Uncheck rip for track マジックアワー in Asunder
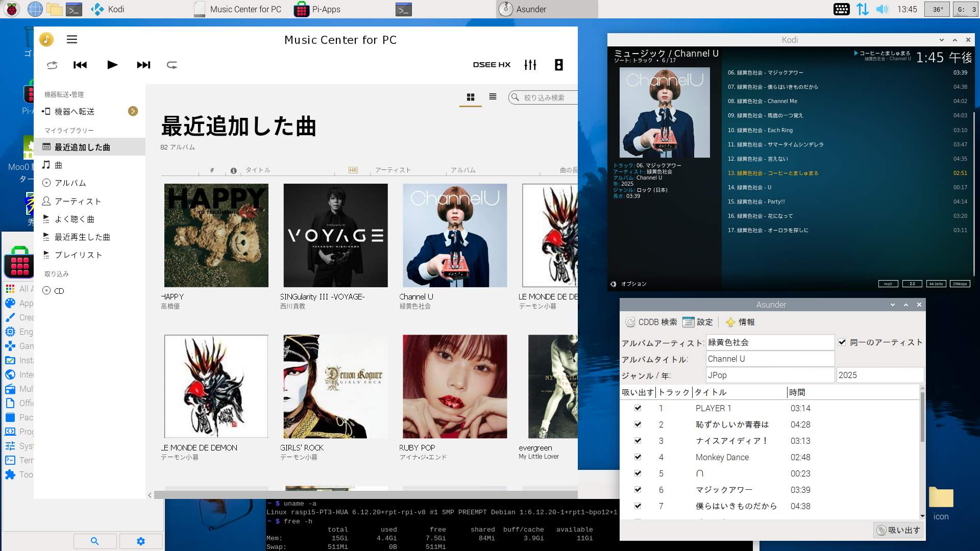980x551 pixels. (x=638, y=490)
